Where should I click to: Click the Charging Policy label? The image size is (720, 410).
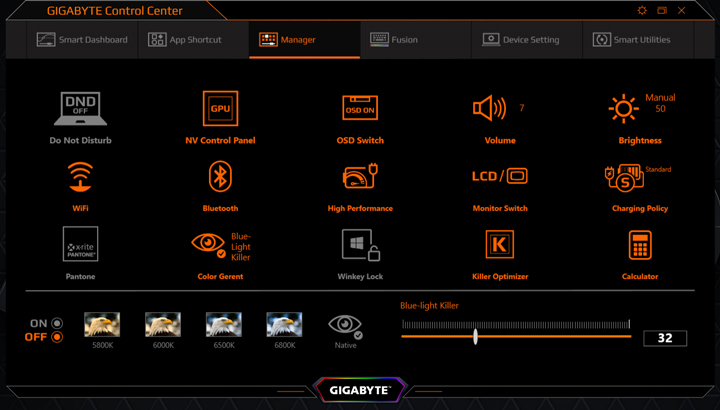click(640, 208)
